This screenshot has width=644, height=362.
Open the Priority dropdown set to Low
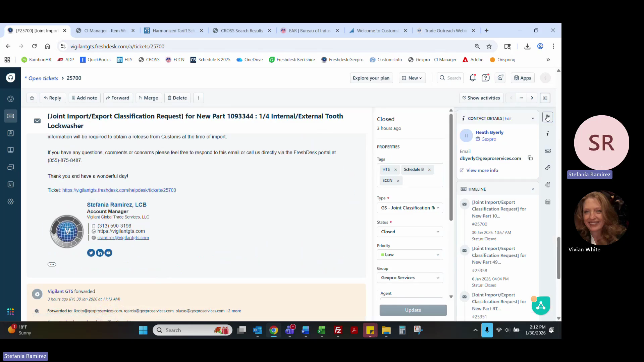[x=410, y=255]
